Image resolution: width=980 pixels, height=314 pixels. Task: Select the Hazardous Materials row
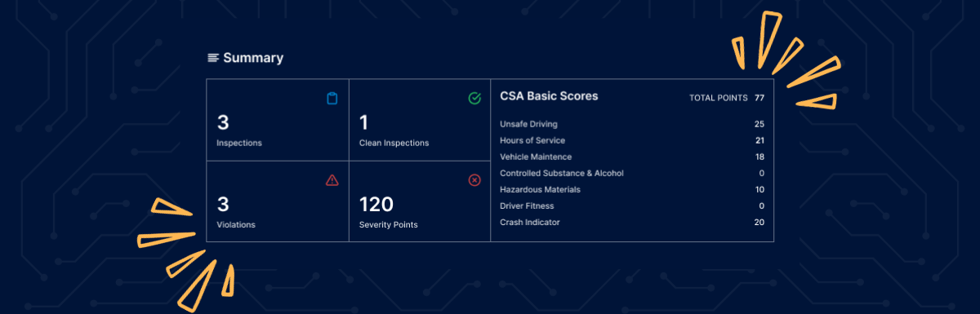coord(632,189)
